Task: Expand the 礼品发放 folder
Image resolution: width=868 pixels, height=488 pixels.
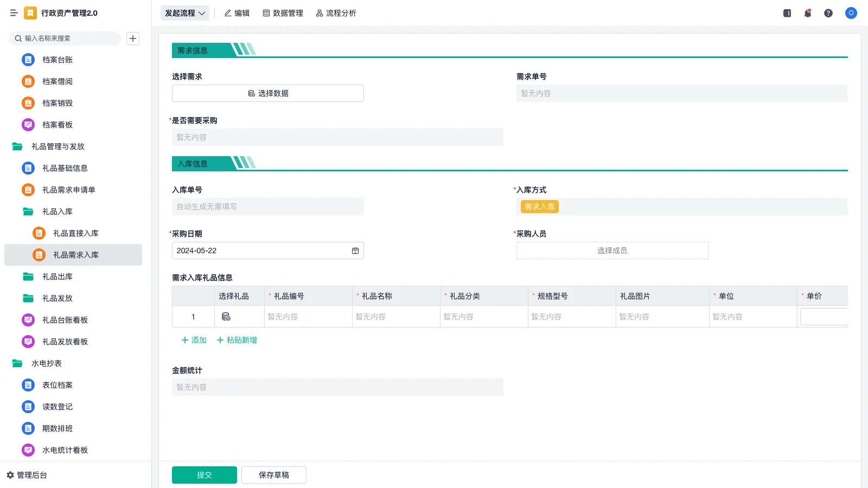Action: [28, 298]
